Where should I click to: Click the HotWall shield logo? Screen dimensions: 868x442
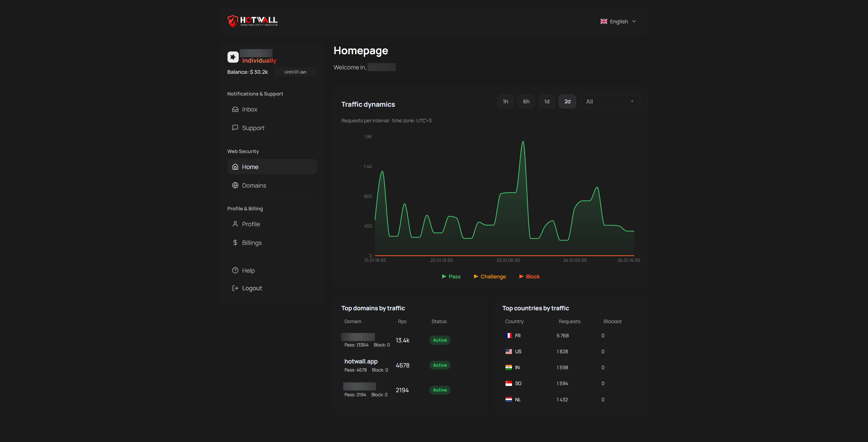pos(233,21)
